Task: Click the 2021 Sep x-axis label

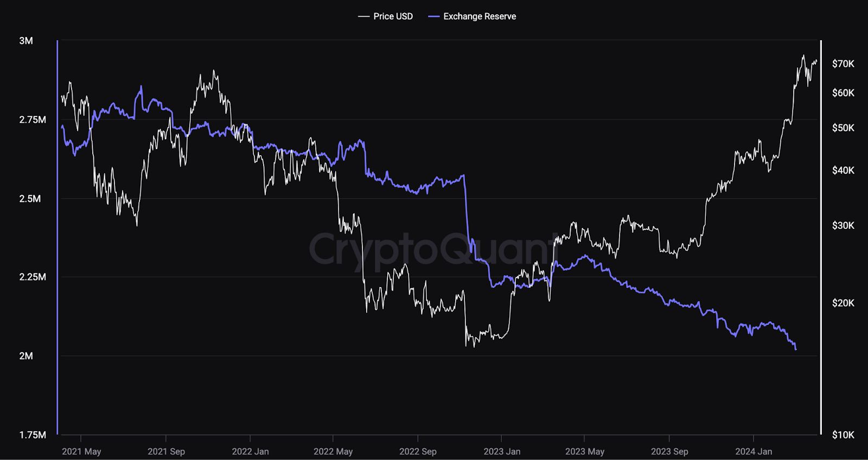Action: 166,451
